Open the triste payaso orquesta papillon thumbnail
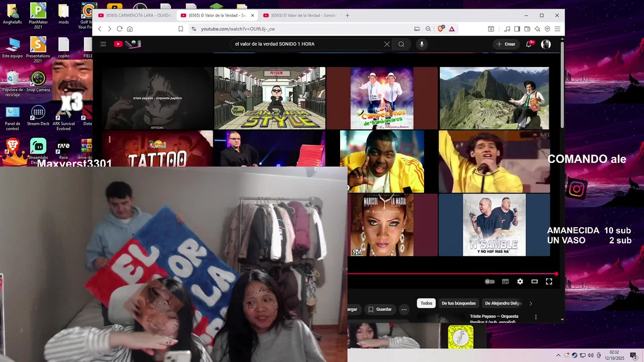This screenshot has height=362, width=644. (157, 98)
